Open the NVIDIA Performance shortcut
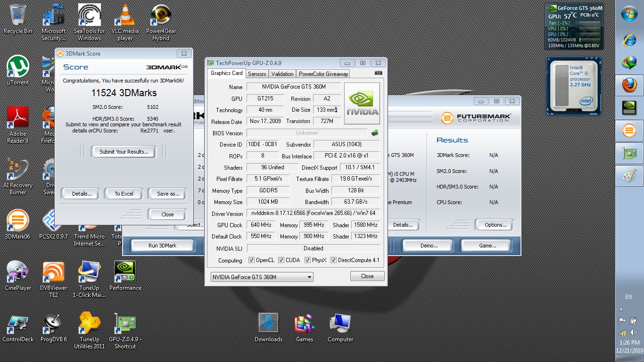This screenshot has height=362, width=644. pos(125,276)
